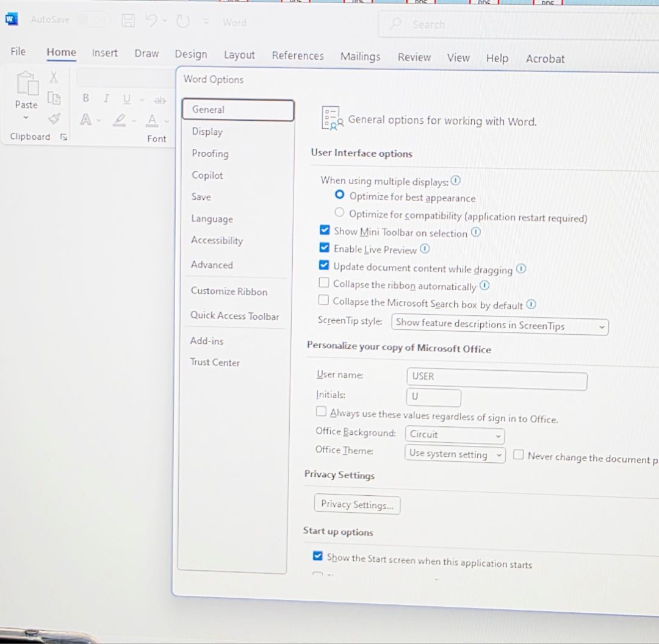Click the Text Highlight Color pen

click(120, 120)
